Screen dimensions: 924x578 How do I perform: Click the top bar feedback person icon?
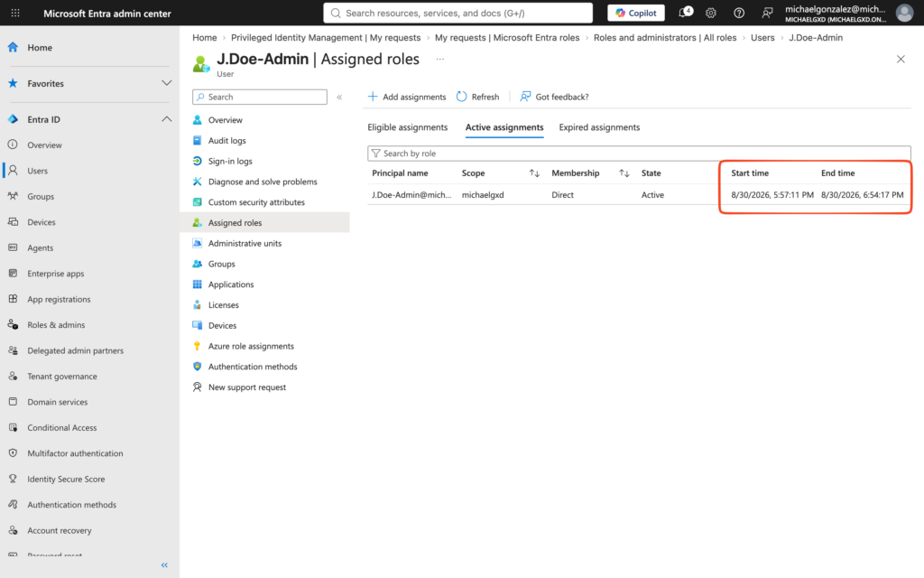[767, 13]
